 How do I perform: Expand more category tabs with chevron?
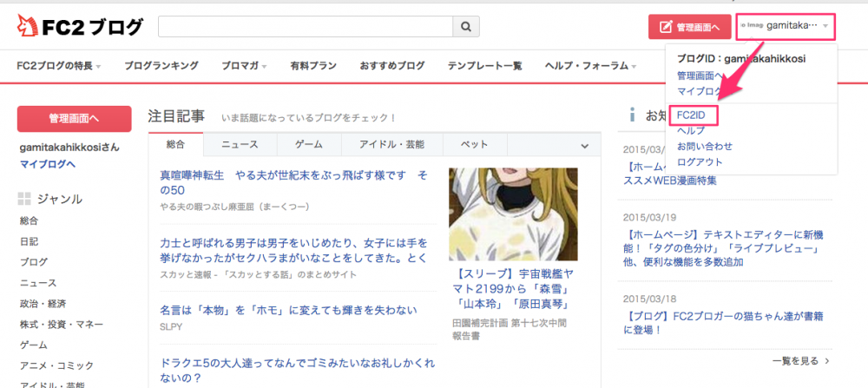coord(584,145)
